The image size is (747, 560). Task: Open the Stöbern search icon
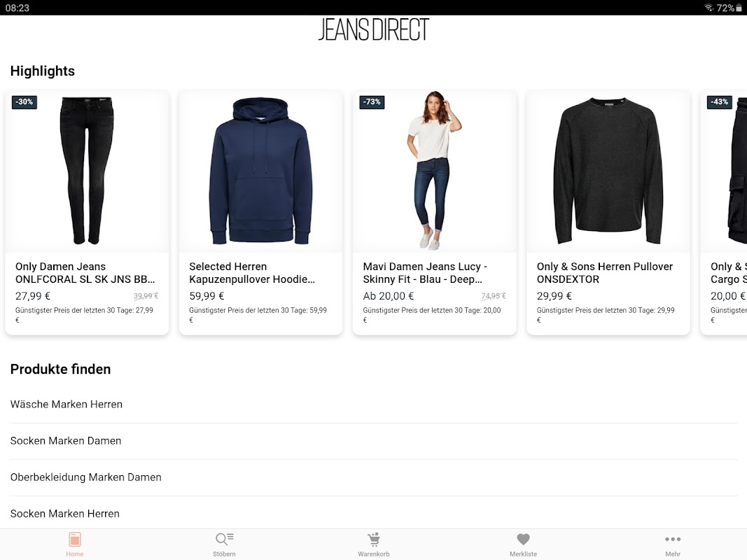coord(224,539)
